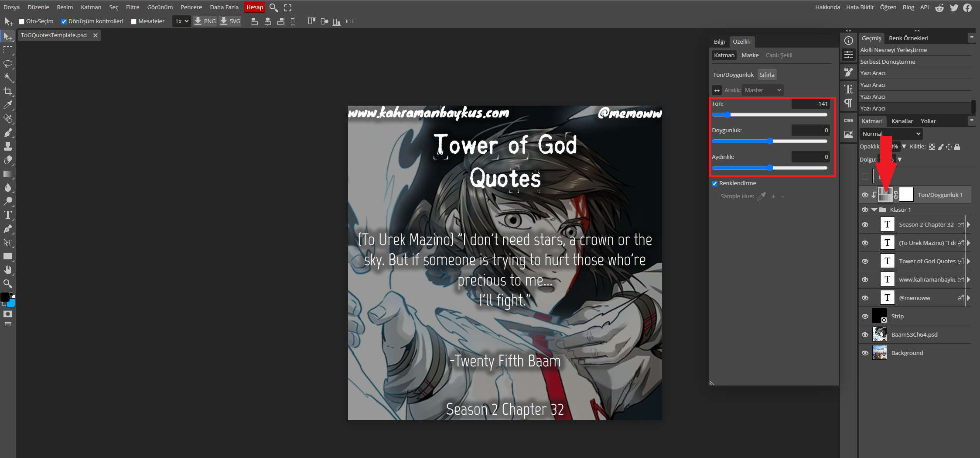The height and width of the screenshot is (458, 980).
Task: Expand effects of Tower of God Quotes layer
Action: click(x=968, y=262)
